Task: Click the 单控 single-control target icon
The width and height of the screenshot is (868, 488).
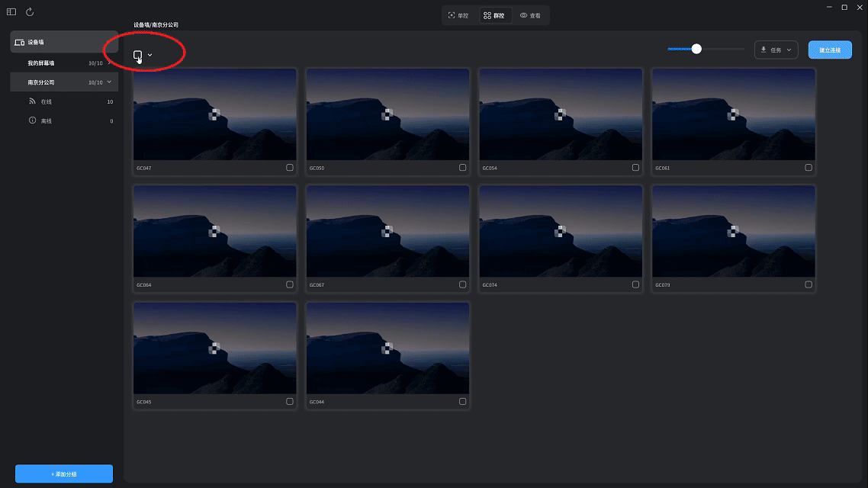Action: (452, 15)
